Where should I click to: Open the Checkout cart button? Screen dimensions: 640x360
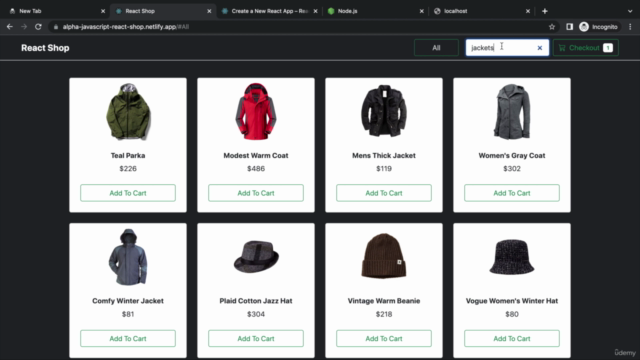tap(586, 48)
